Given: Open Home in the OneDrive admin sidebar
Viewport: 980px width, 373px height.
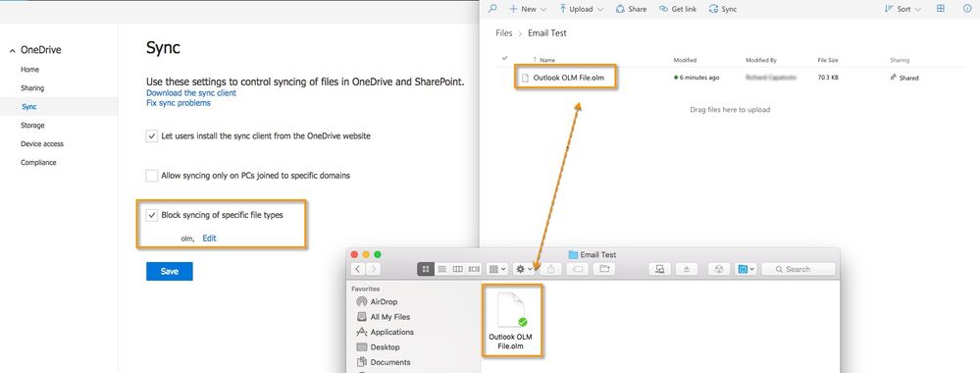Looking at the screenshot, I should (x=29, y=70).
